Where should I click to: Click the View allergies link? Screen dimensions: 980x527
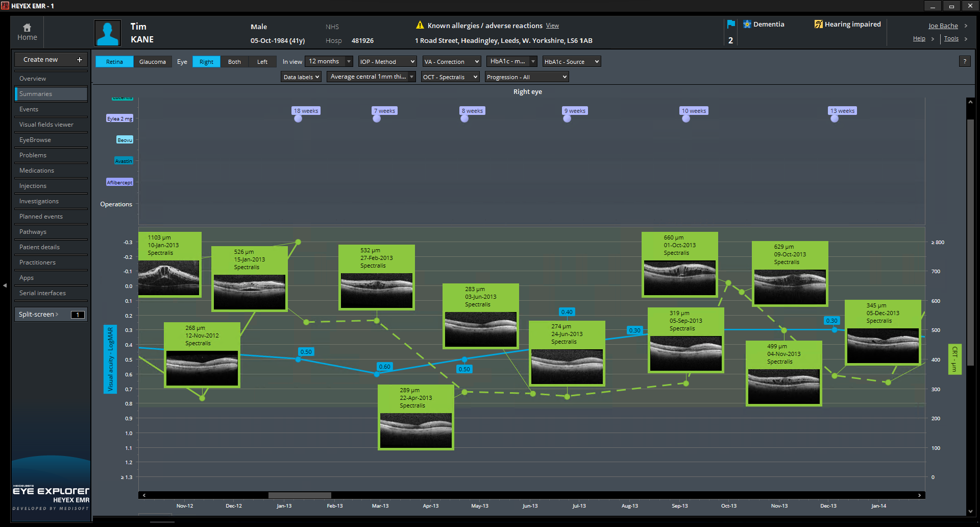[x=552, y=26]
